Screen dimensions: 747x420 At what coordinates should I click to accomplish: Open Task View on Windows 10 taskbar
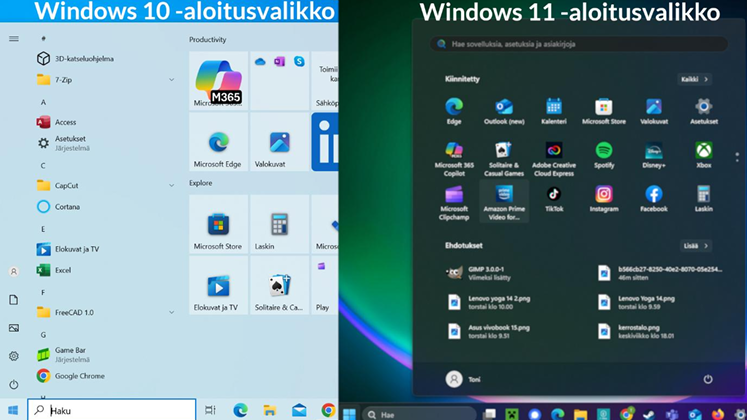click(210, 410)
